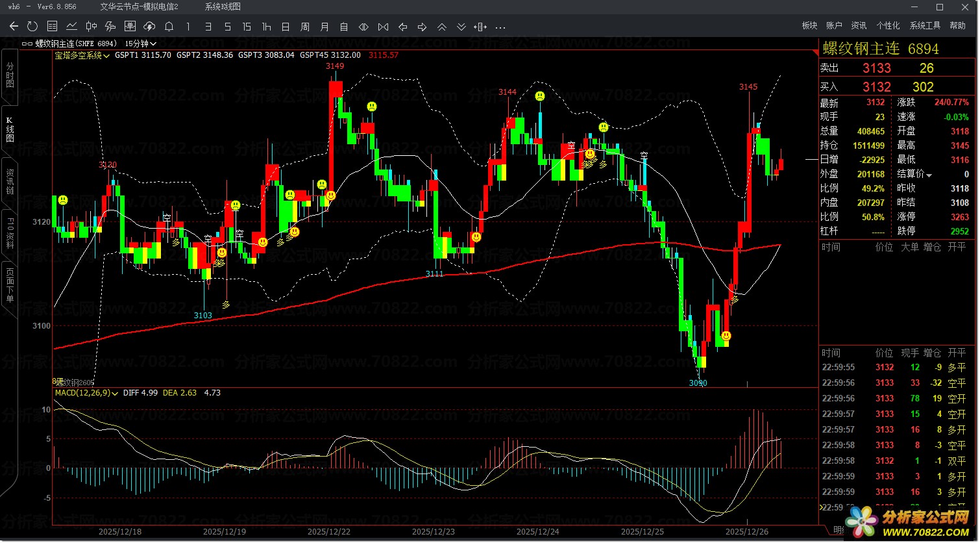Open the more options ellipsis in toolbar
This screenshot has width=980, height=543.
pyautogui.click(x=500, y=27)
